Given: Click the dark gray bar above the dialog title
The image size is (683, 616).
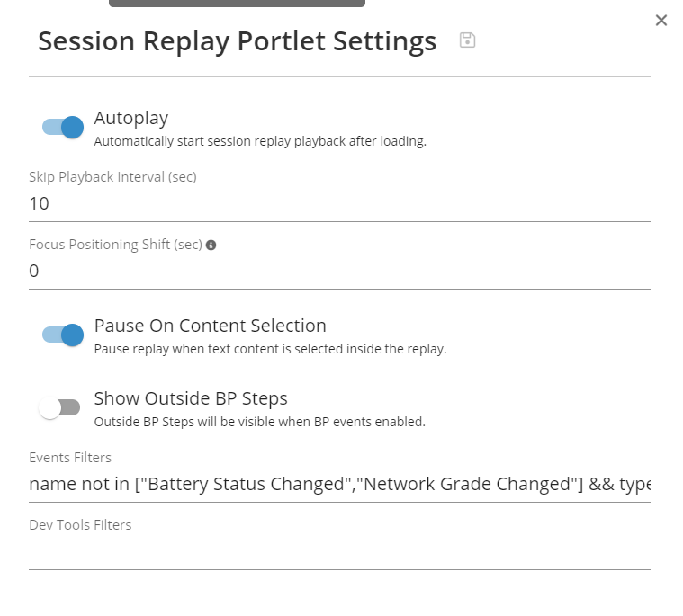Looking at the screenshot, I should point(237,4).
